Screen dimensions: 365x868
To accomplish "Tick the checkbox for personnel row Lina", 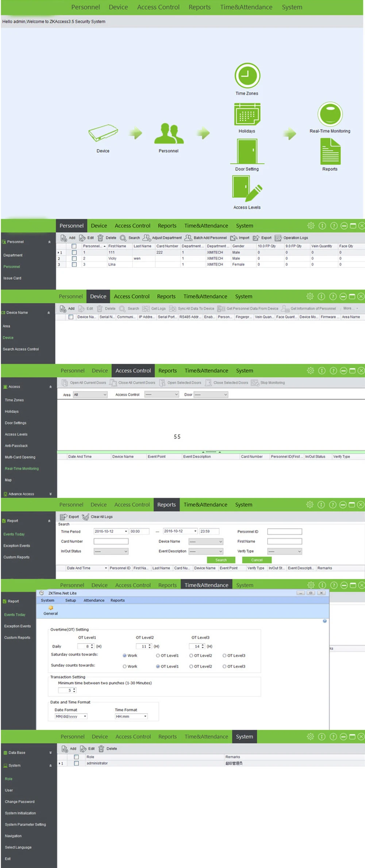I will click(74, 265).
